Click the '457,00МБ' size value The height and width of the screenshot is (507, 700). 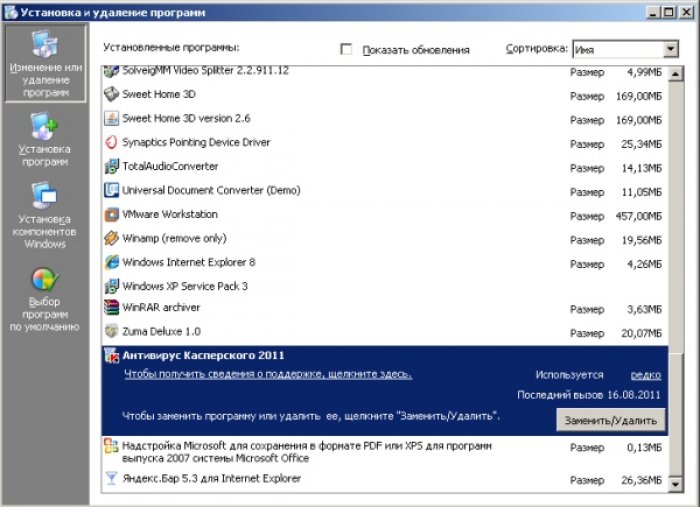[x=638, y=216]
